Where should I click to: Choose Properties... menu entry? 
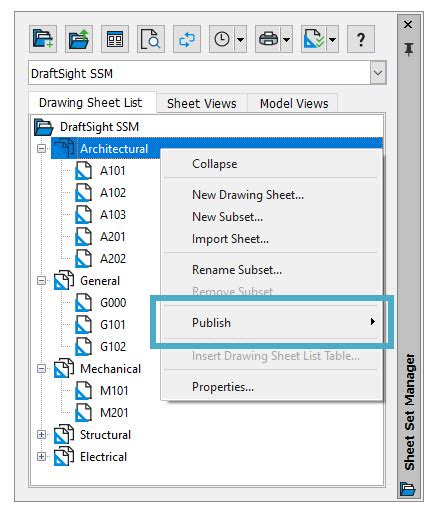click(x=271, y=387)
